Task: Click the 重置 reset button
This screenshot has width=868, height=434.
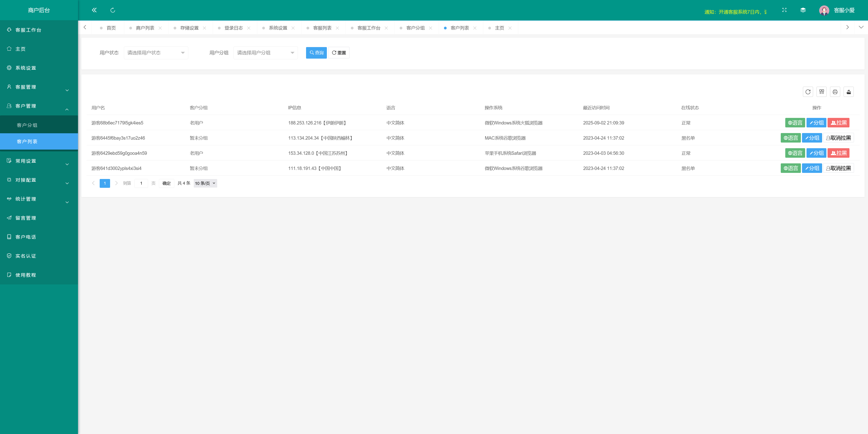Action: point(339,52)
